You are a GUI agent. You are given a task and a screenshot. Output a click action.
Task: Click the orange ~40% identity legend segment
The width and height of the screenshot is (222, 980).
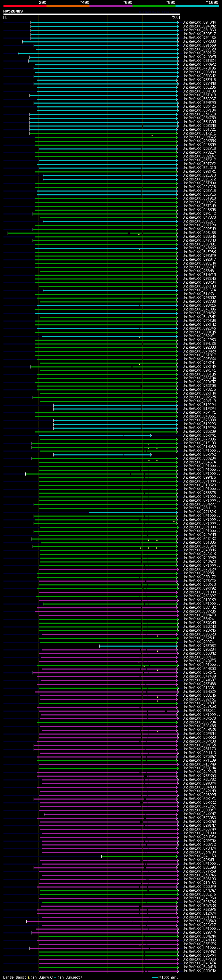click(68, 7)
